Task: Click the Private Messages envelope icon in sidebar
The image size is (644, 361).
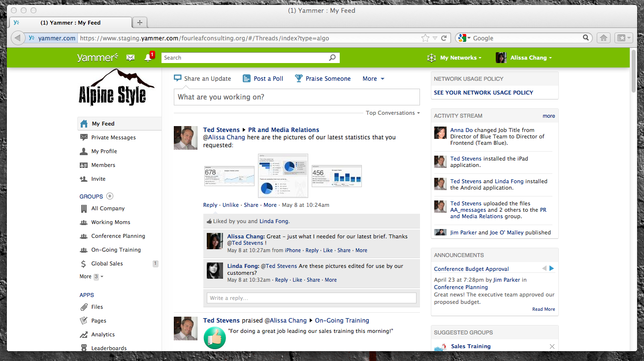Action: point(84,137)
